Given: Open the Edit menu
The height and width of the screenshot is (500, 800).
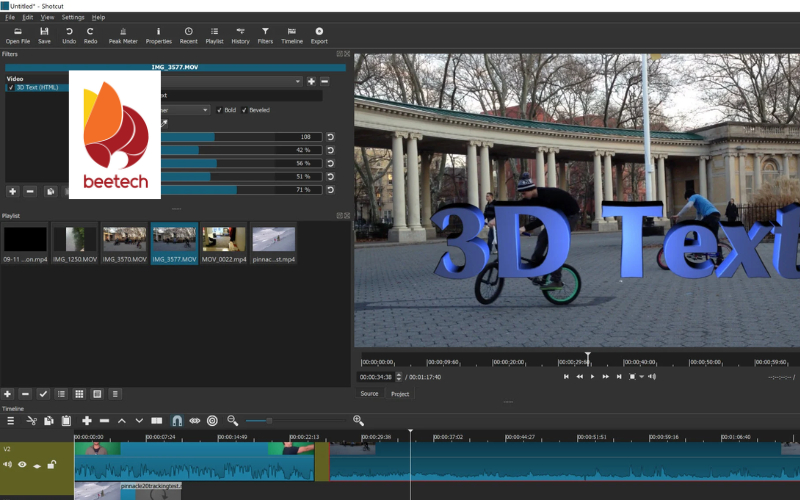Looking at the screenshot, I should [x=28, y=17].
